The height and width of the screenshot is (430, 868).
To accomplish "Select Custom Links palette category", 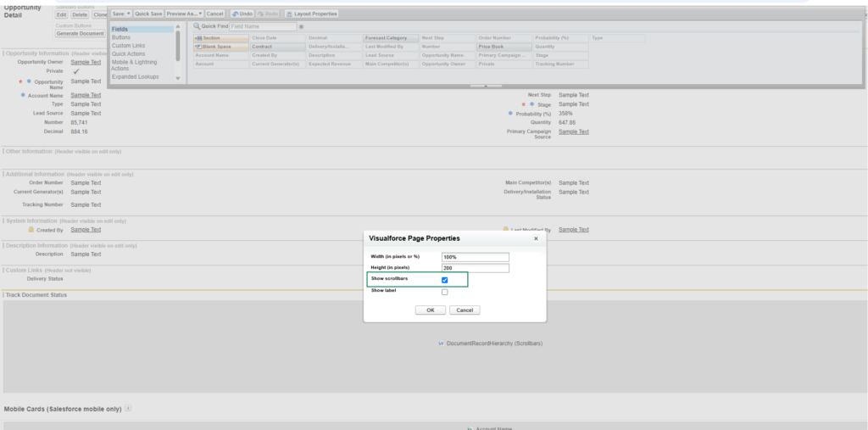I will 129,46.
